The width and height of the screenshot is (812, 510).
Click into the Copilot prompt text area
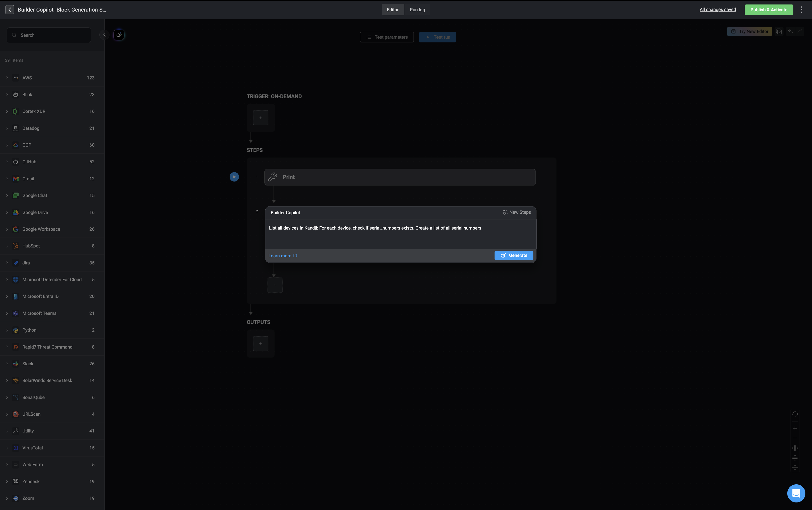(x=400, y=234)
